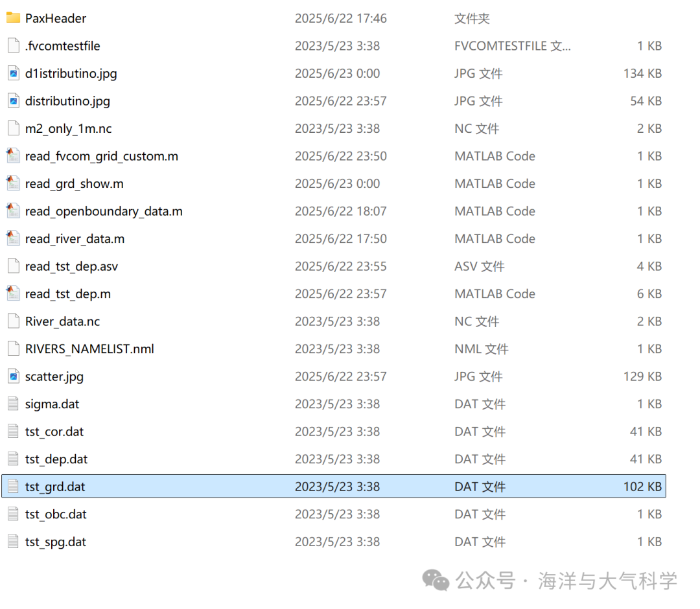Click the read_fvcom_grid_custom.m MATLAB file icon
The width and height of the screenshot is (700, 609).
tap(13, 156)
